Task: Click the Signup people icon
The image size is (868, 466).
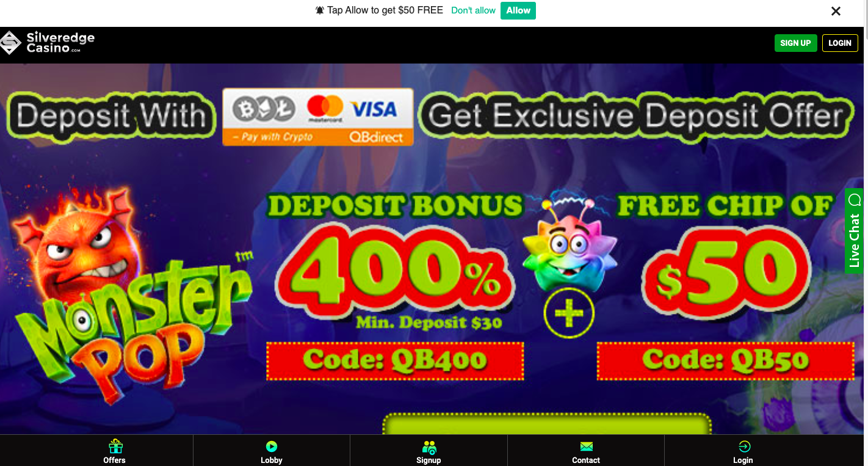Action: (x=429, y=447)
